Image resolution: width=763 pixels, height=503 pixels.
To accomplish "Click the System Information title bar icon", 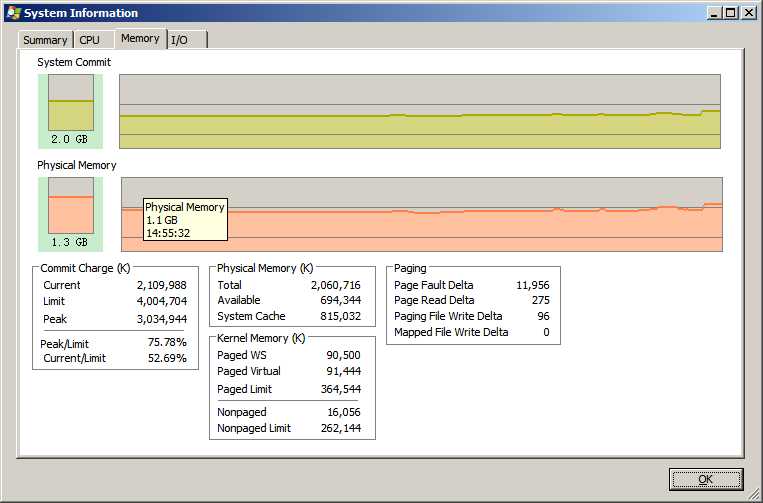I will (x=13, y=13).
